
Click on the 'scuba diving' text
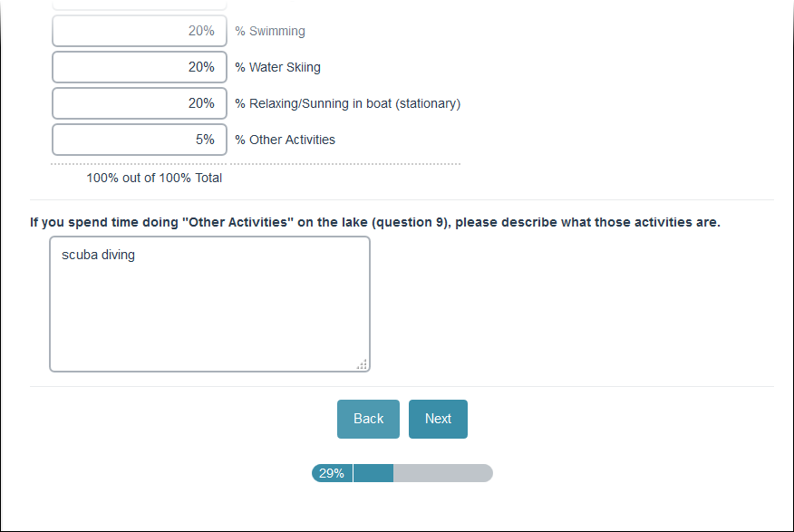[98, 256]
